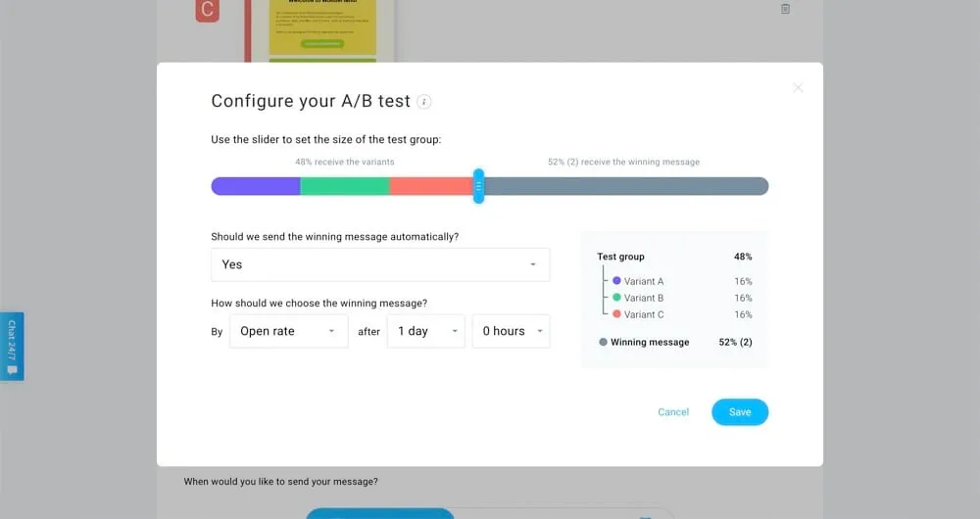This screenshot has width=980, height=519.
Task: Click the red dot next to Variant C
Action: (x=616, y=314)
